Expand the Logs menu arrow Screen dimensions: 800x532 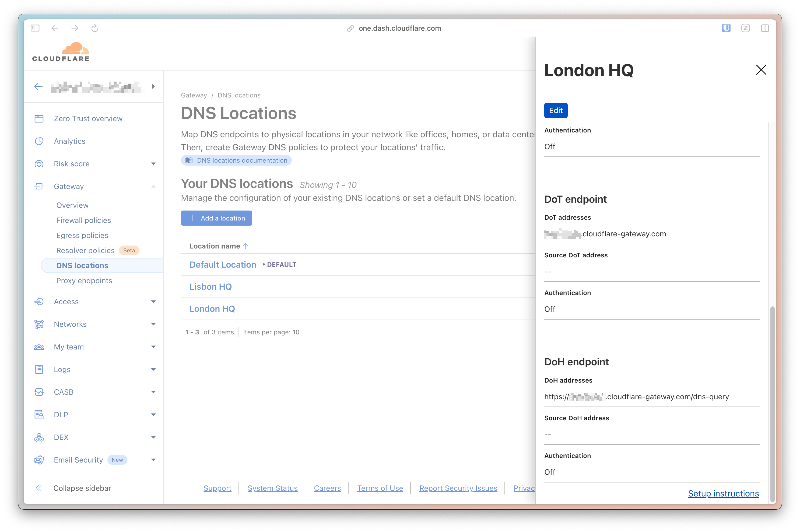[153, 369]
